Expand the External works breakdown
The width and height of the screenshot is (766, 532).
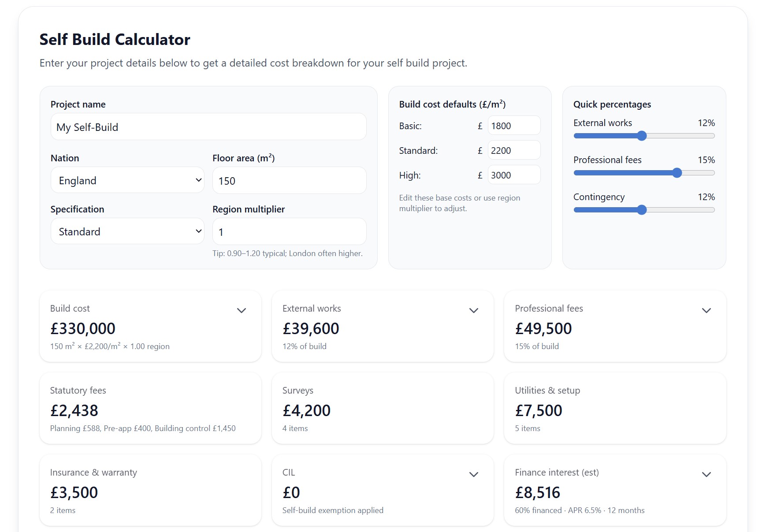(x=473, y=311)
